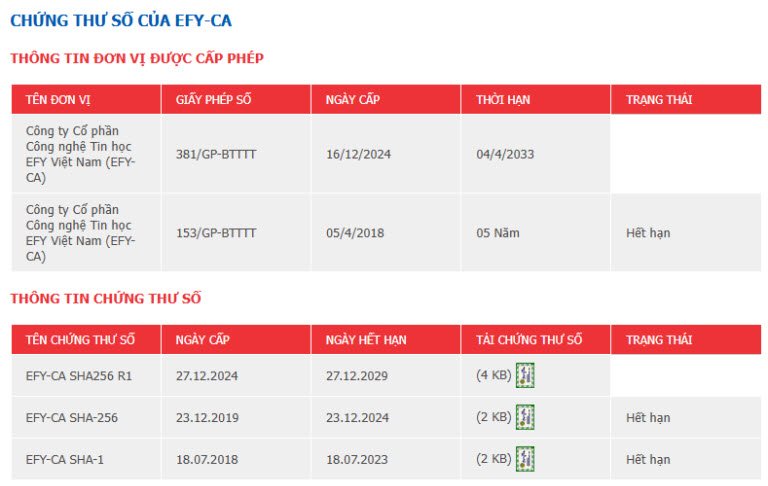Click the certificate name EFY-CA SHA-256
Viewport: 768px width, 486px height.
[x=72, y=417]
